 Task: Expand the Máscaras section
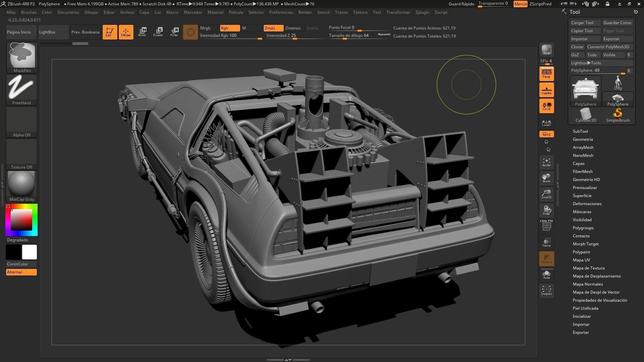click(x=582, y=212)
